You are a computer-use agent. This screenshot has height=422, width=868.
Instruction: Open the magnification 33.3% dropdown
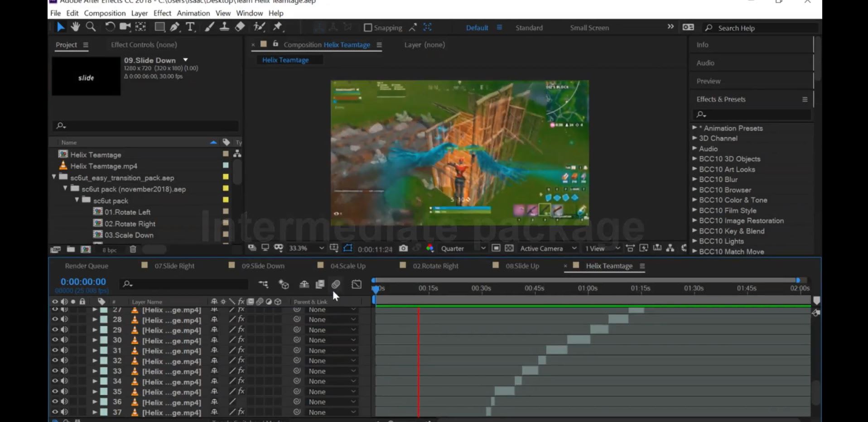coord(307,248)
